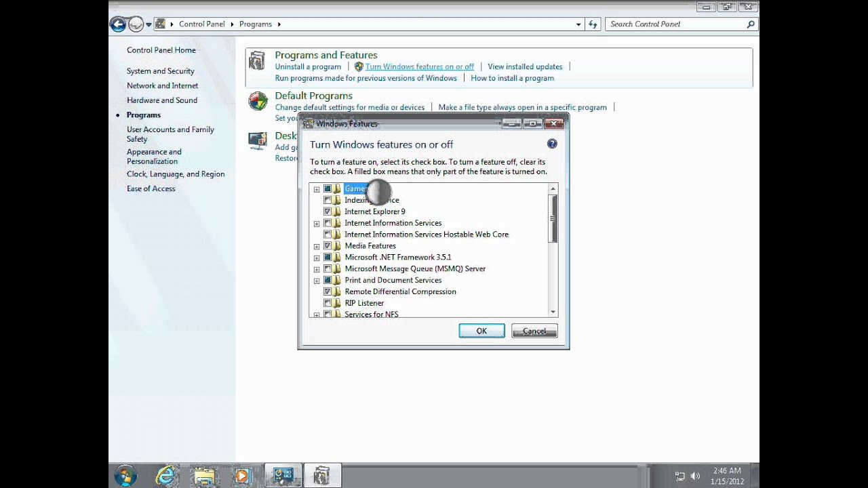868x488 pixels.
Task: Open Network and Internet category
Action: (x=163, y=86)
